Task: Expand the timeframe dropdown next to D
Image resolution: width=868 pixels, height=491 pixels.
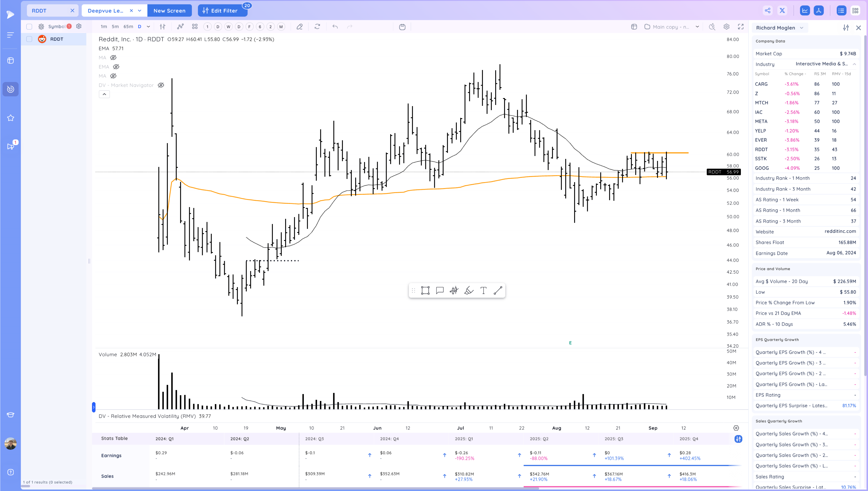Action: (148, 27)
